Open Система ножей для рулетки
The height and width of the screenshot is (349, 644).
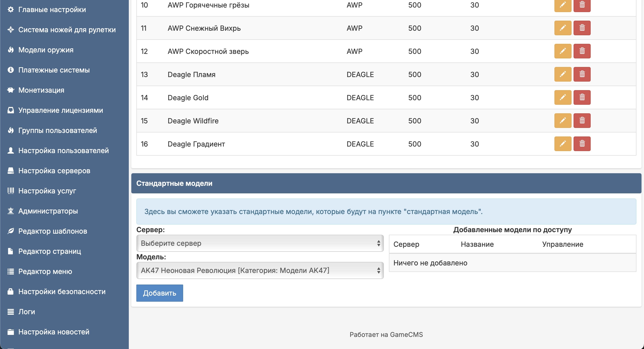pyautogui.click(x=67, y=30)
